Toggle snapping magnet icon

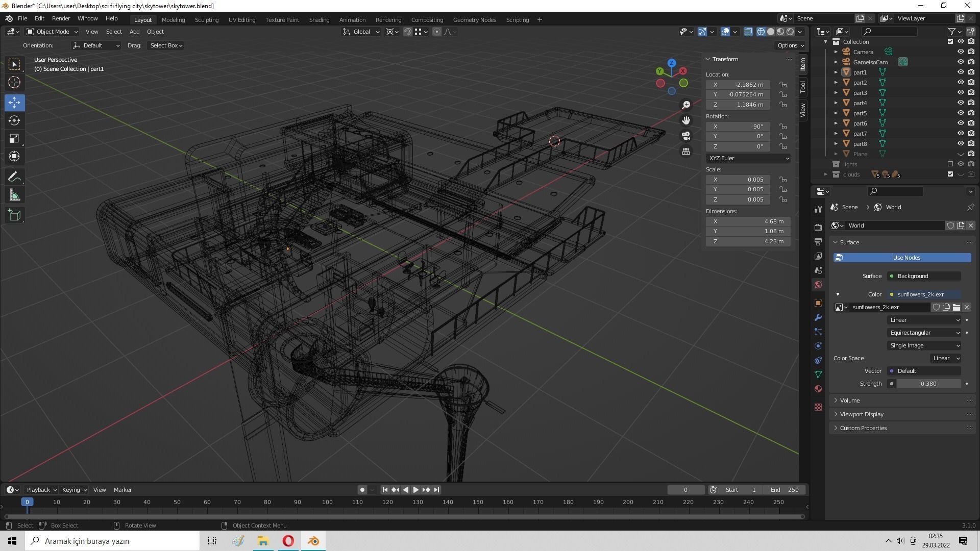click(x=407, y=32)
